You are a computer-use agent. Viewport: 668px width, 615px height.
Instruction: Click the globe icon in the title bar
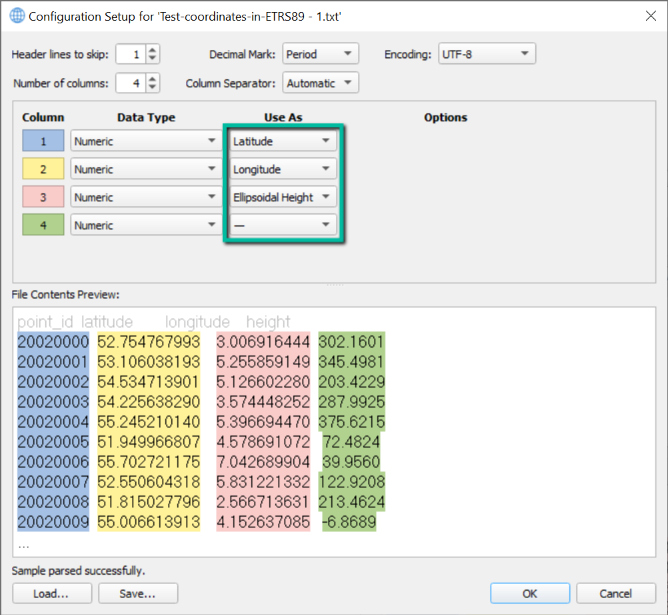[17, 17]
